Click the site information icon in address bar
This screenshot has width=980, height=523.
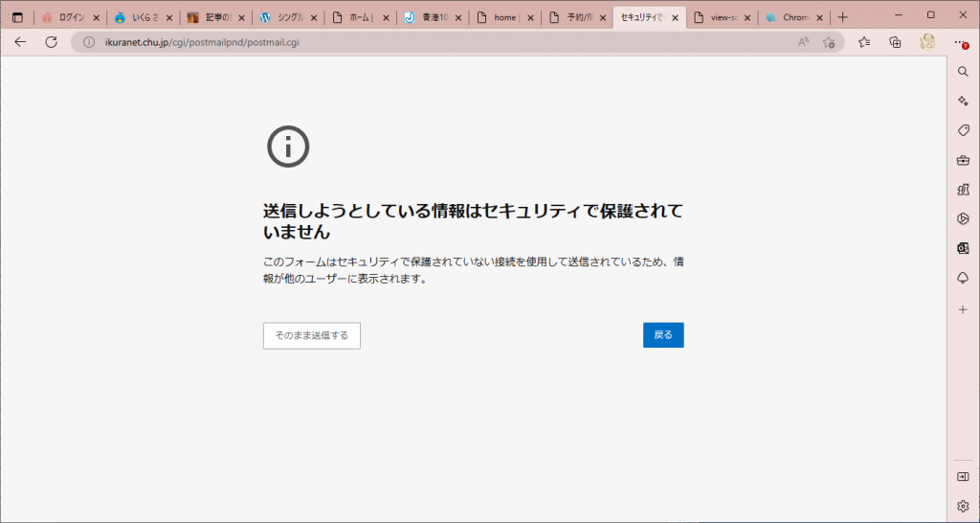coord(89,42)
